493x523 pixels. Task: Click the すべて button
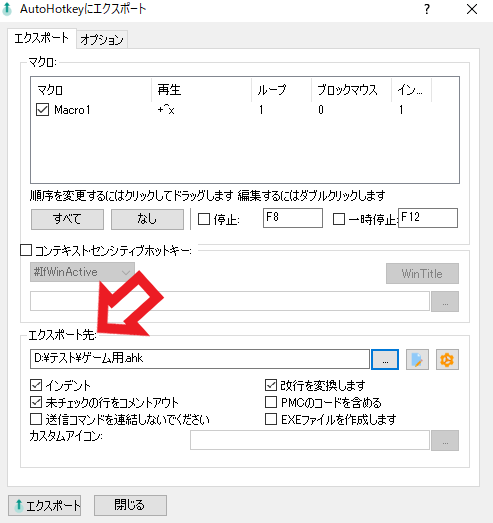pos(67,219)
